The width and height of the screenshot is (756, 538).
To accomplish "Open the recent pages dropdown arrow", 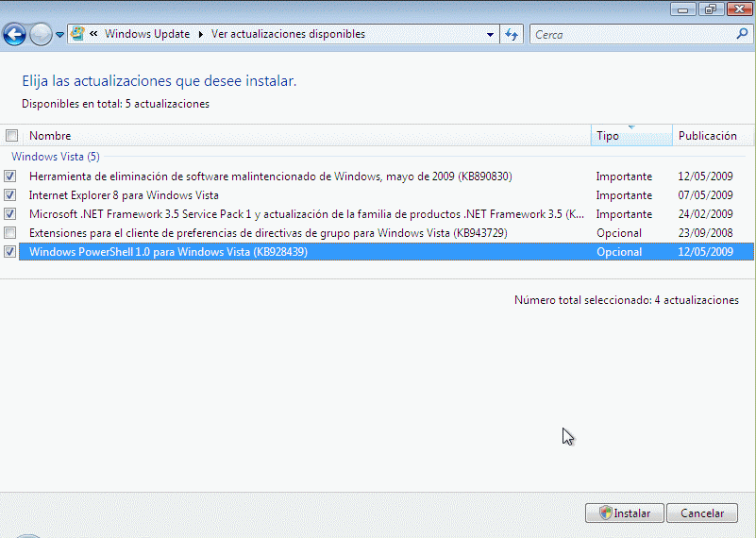I will click(60, 35).
